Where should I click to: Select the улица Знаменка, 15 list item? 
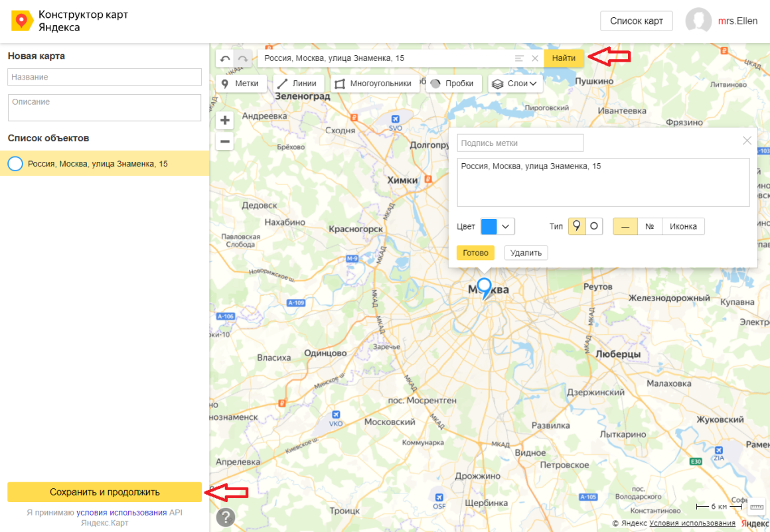click(x=105, y=163)
